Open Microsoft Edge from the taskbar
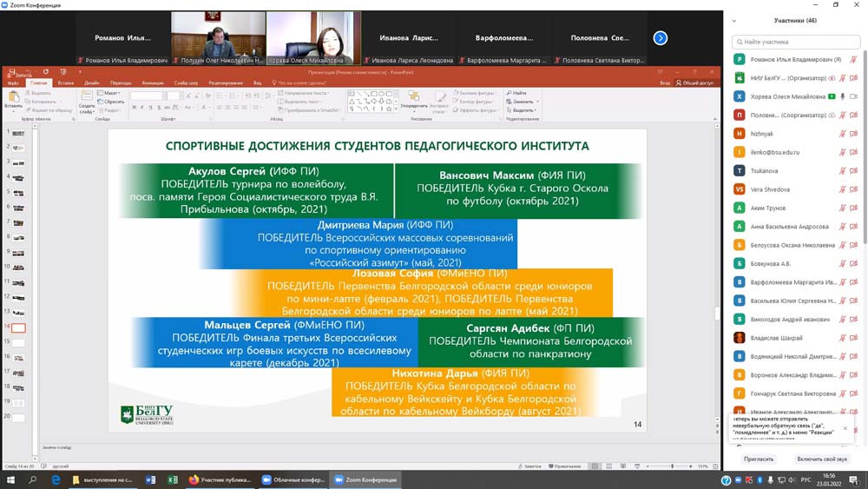The height and width of the screenshot is (489, 868). click(x=56, y=479)
